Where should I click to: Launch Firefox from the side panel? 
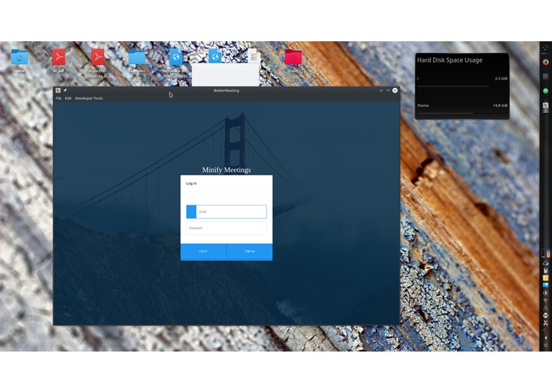click(546, 62)
